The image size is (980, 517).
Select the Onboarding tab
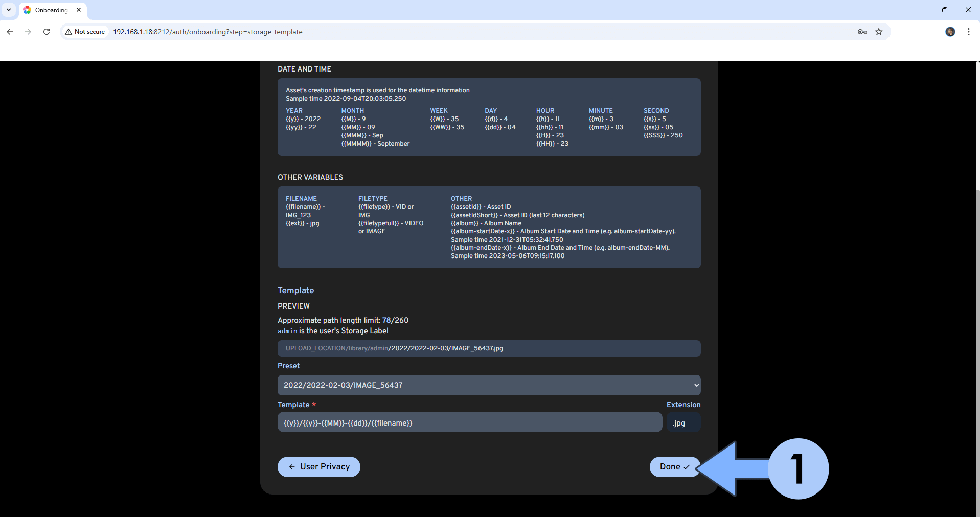coord(53,10)
